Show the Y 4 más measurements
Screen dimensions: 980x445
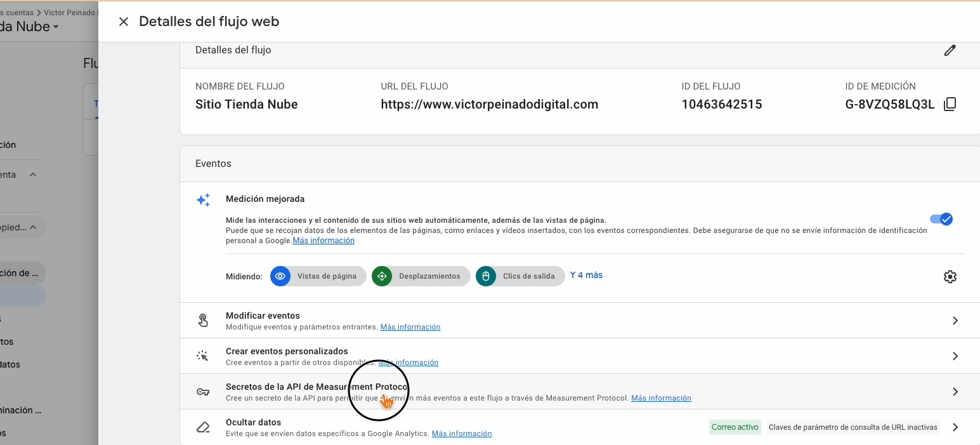click(x=586, y=275)
